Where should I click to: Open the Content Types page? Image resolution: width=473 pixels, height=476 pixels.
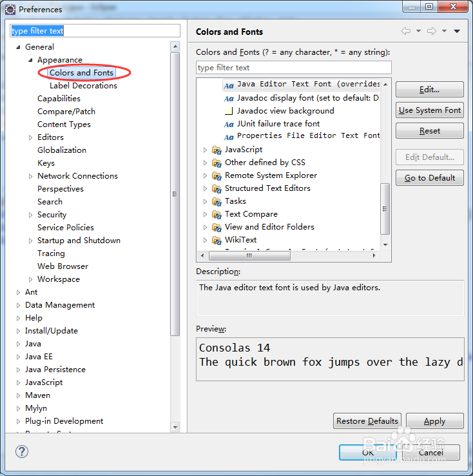[x=64, y=124]
